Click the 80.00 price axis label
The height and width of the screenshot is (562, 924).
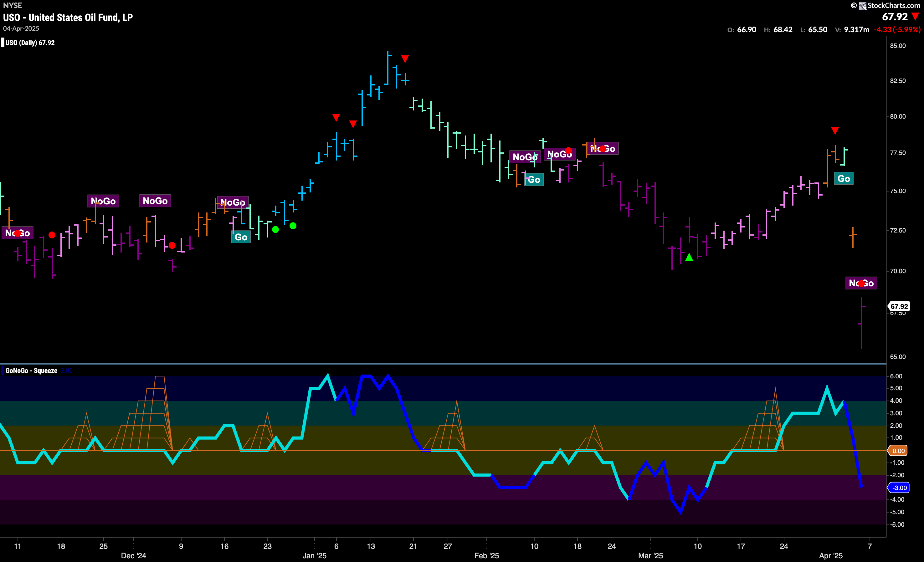[x=898, y=117]
